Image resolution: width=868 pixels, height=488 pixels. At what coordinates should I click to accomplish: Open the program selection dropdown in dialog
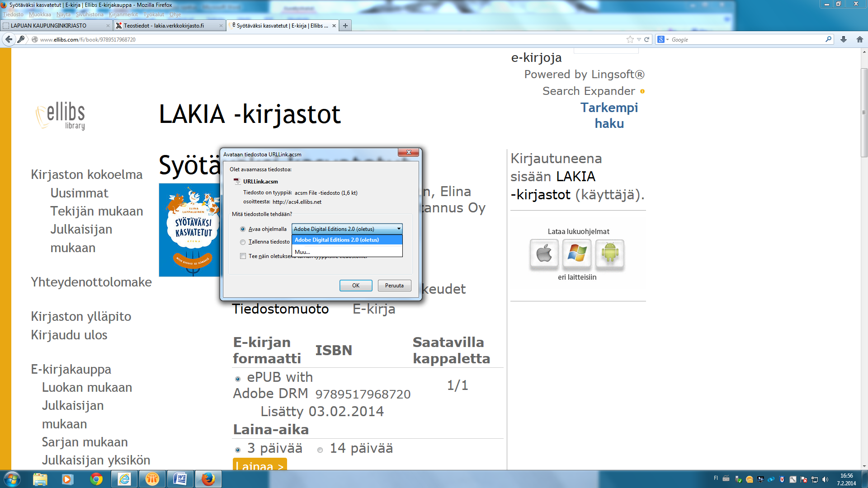[347, 229]
